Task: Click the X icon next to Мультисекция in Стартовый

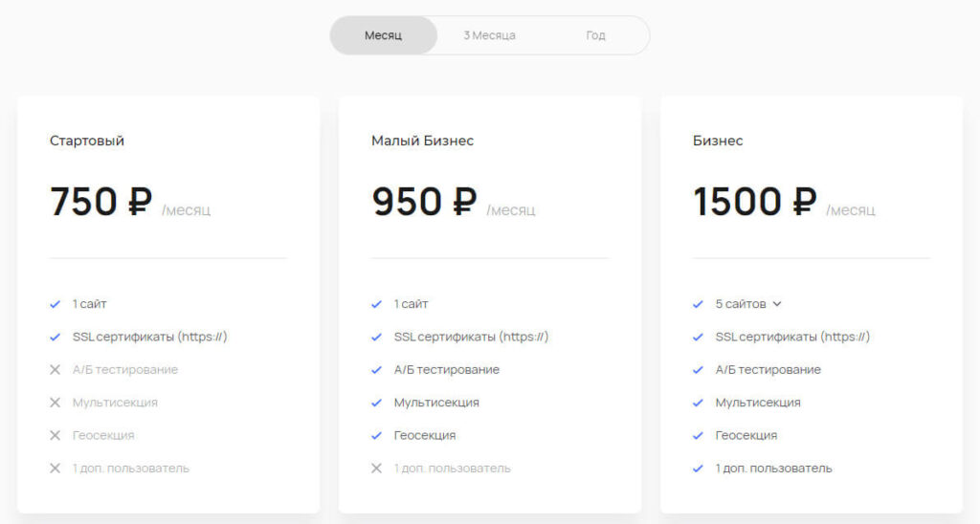Action: (56, 403)
